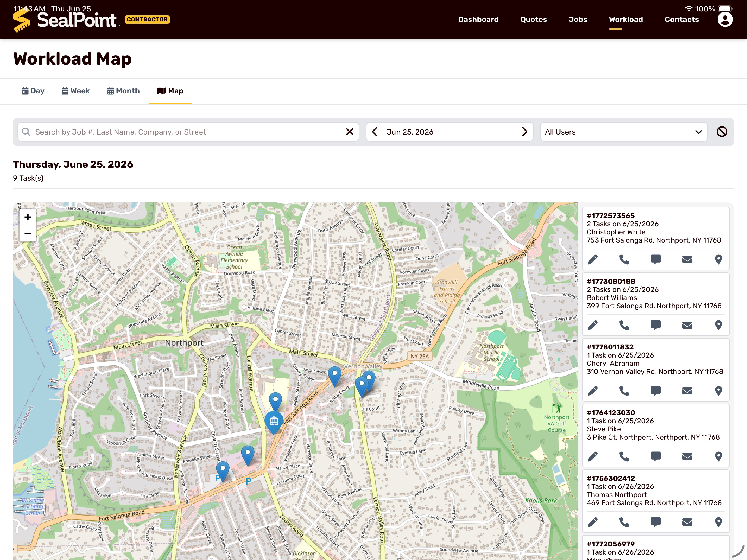Open job number #1773080188

click(x=610, y=281)
